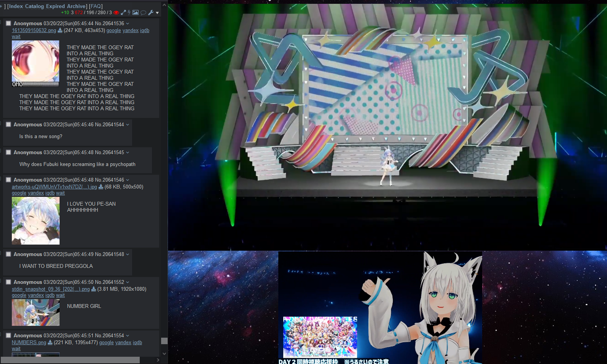Click the expand all images arrows icon
This screenshot has width=607, height=364.
123,13
